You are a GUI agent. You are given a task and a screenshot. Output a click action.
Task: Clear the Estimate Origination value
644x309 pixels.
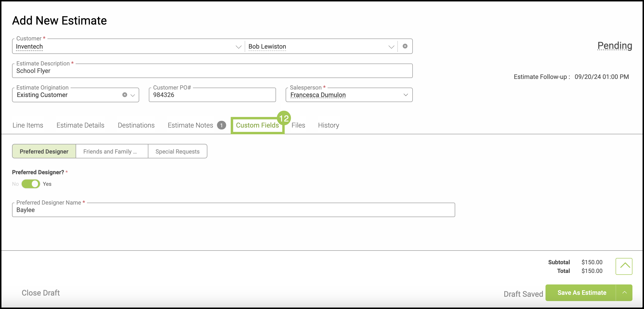(x=125, y=95)
